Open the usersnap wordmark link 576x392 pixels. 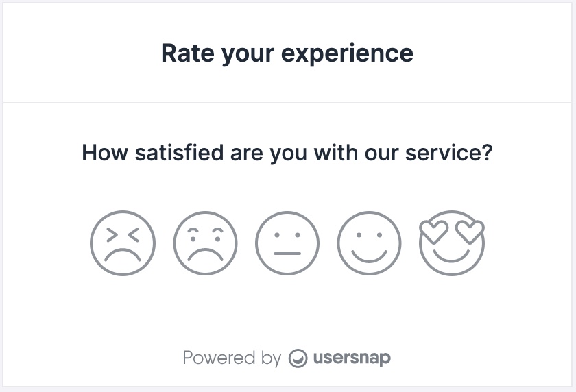click(352, 358)
